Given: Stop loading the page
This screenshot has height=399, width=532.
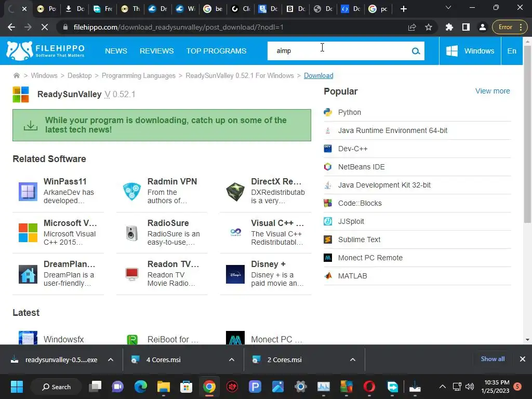Looking at the screenshot, I should pos(45,27).
